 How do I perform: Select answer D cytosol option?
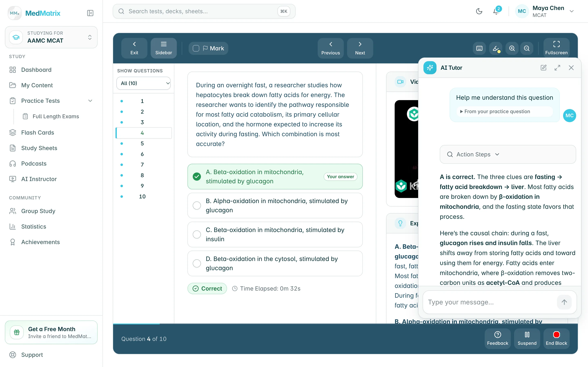(275, 263)
